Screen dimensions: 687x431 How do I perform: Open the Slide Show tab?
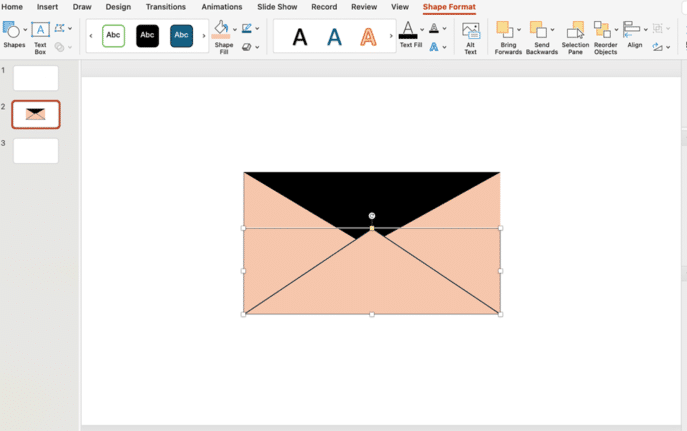click(x=278, y=7)
